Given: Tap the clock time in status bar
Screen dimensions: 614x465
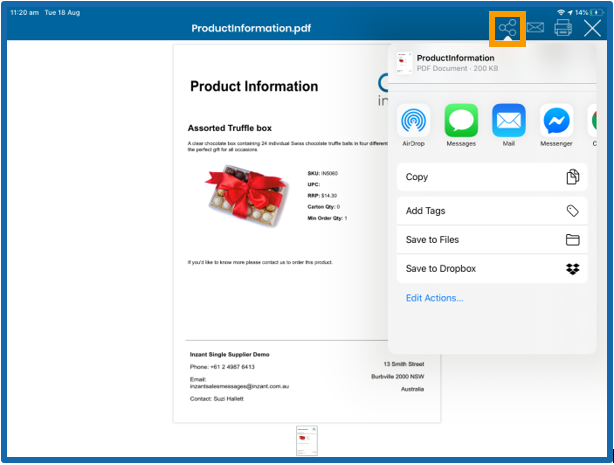Looking at the screenshot, I should [24, 13].
